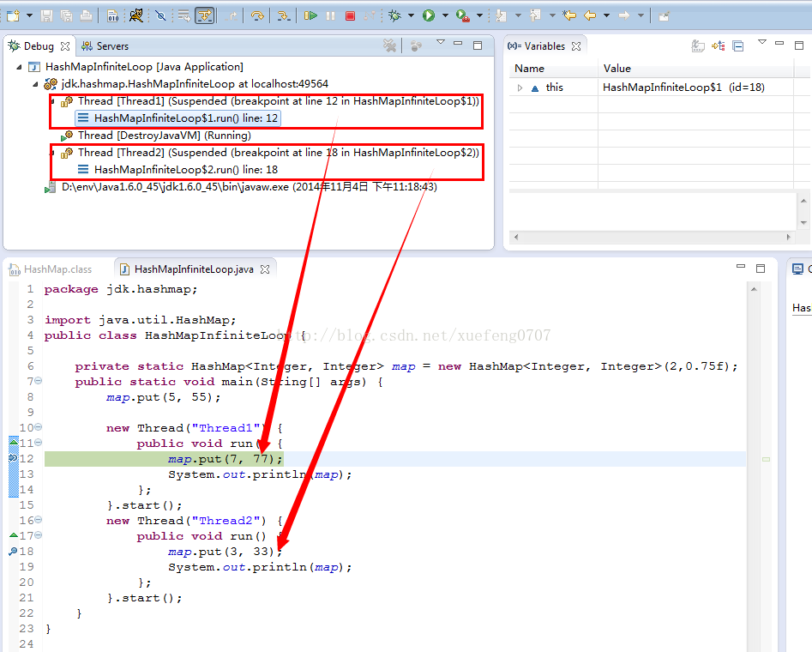Collapse the Thread2 fold at line 16

(39, 520)
